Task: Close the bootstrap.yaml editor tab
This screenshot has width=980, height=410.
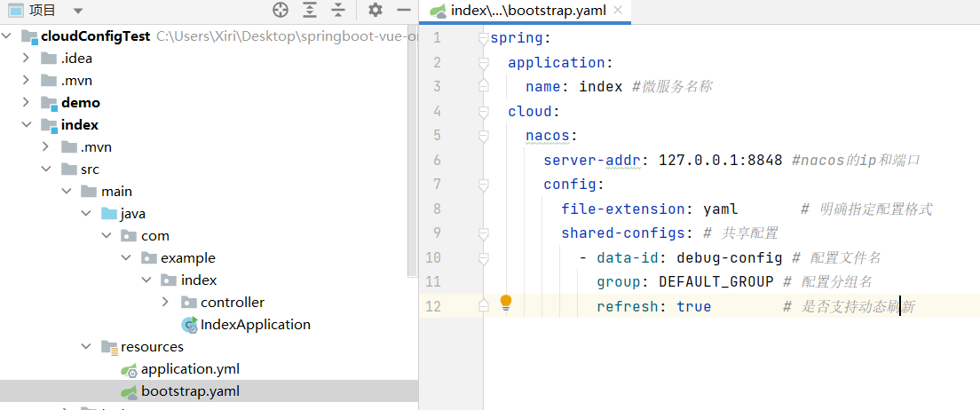Action: [618, 10]
